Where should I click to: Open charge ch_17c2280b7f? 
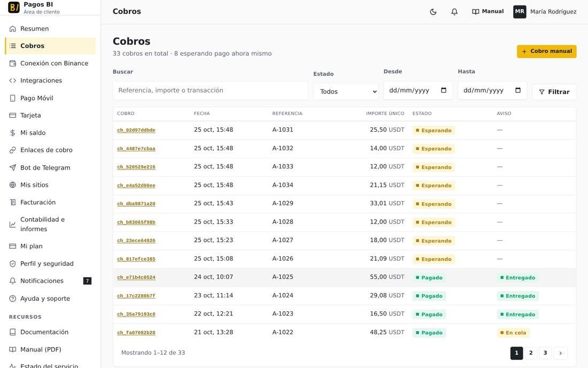click(x=136, y=296)
